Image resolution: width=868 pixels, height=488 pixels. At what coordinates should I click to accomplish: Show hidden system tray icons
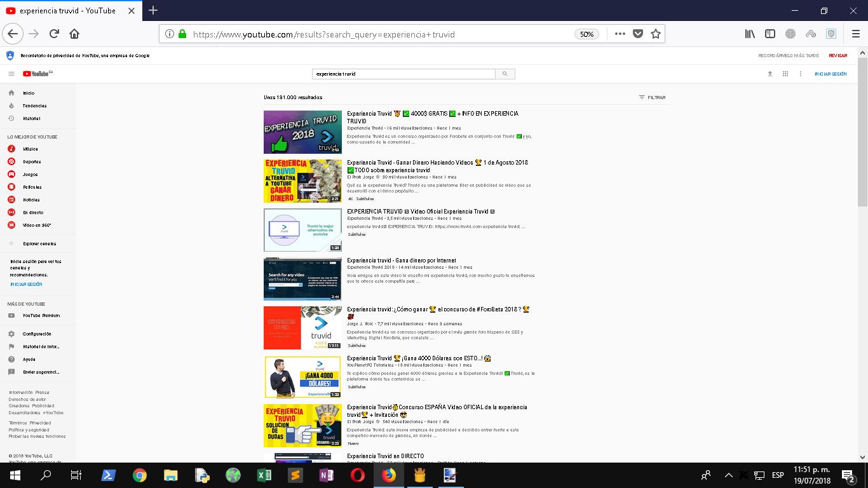(x=728, y=475)
